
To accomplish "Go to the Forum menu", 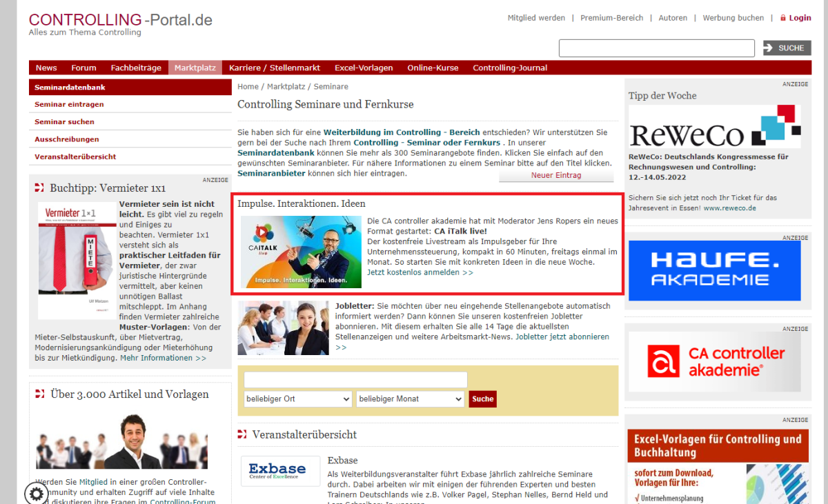I will click(83, 68).
